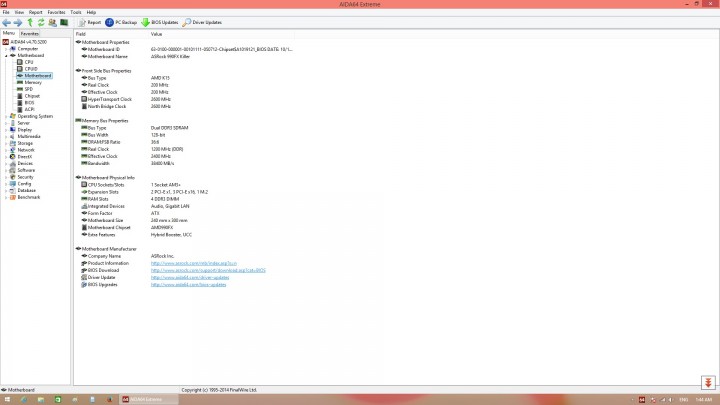Select the Chipset item in the tree
The height and width of the screenshot is (405, 720).
pyautogui.click(x=32, y=96)
